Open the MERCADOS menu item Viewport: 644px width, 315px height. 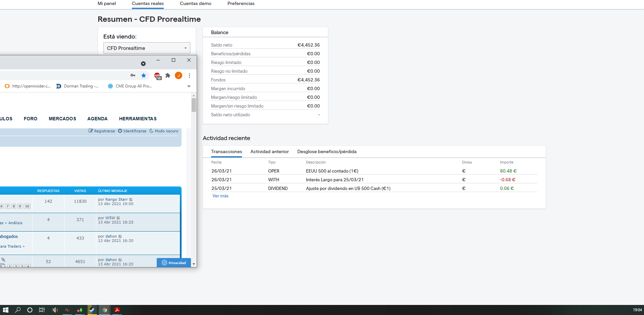pyautogui.click(x=62, y=119)
